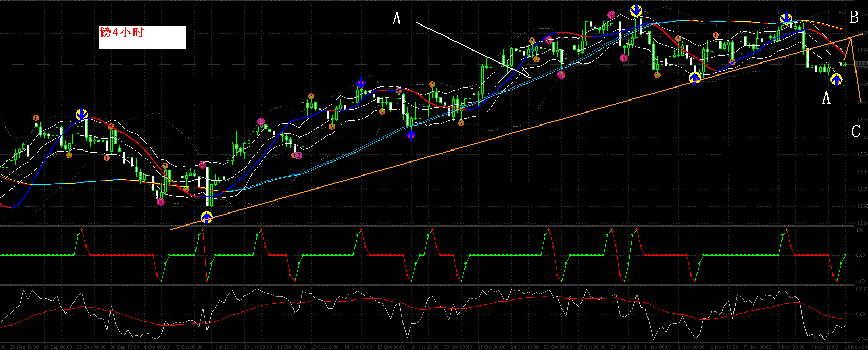The image size is (868, 350).
Task: Click the yellow-circled buy arrow near 9 Nov
Action: [x=836, y=80]
